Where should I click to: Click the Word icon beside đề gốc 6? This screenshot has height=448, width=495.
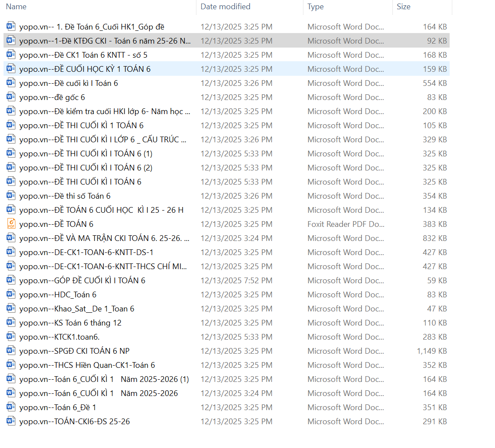click(11, 97)
